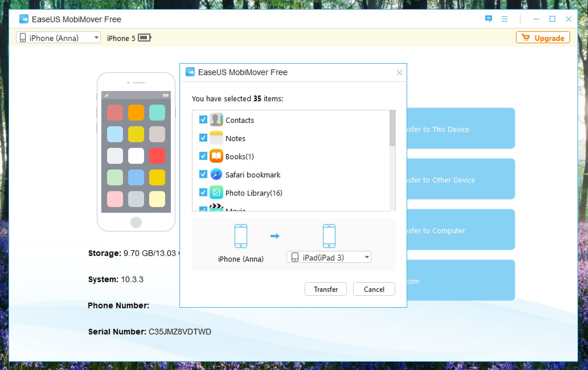588x370 pixels.
Task: Uncheck the Photo Library(16) checkbox
Action: point(203,192)
